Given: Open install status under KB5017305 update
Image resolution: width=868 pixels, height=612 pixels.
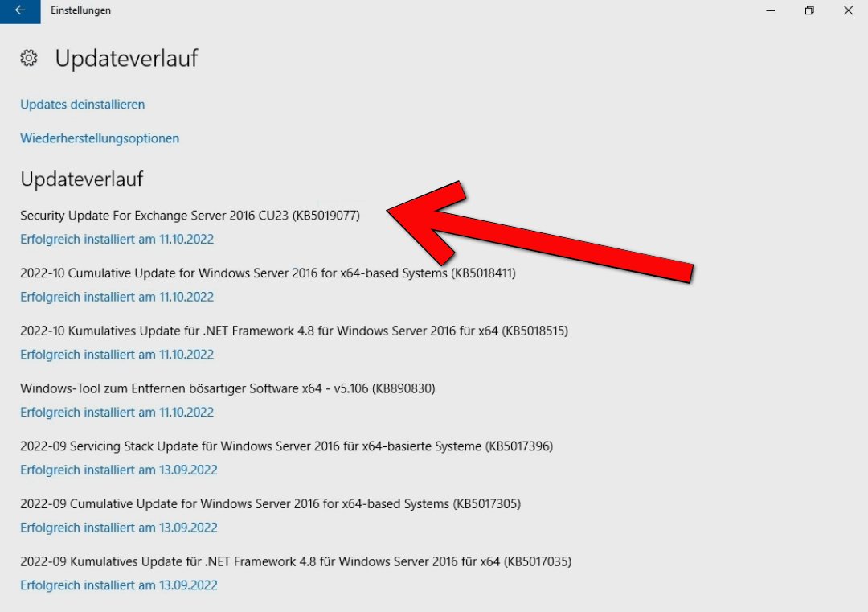Looking at the screenshot, I should tap(119, 528).
